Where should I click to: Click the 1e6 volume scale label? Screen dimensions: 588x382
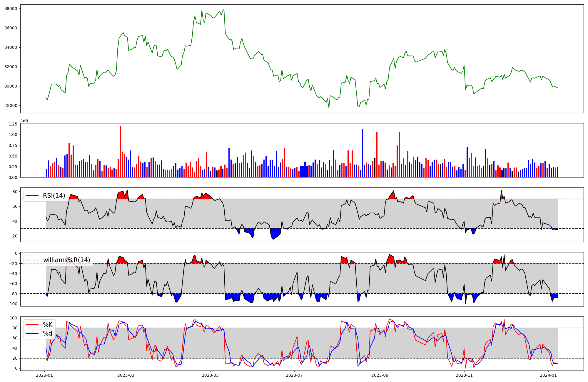click(24, 120)
